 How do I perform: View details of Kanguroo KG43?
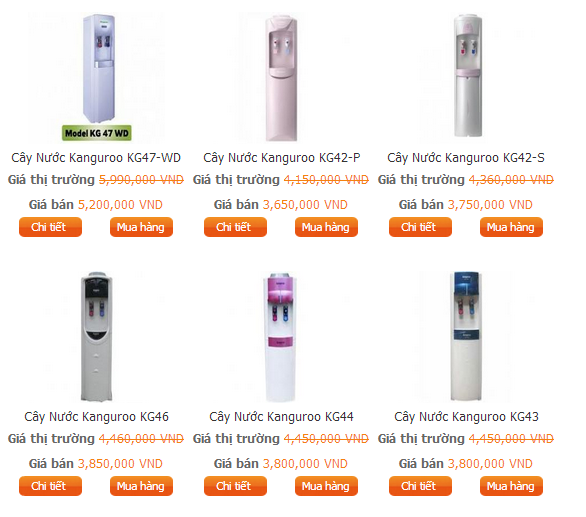point(420,486)
